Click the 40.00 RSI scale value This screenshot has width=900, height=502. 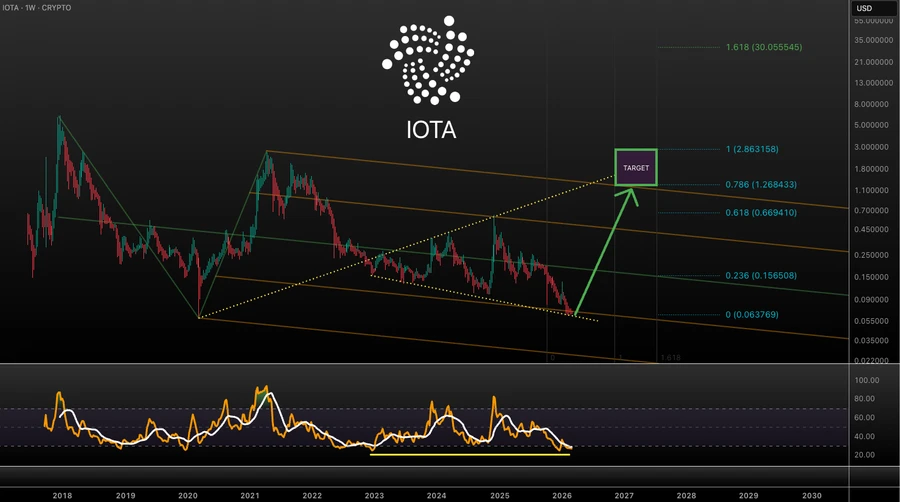pos(865,437)
